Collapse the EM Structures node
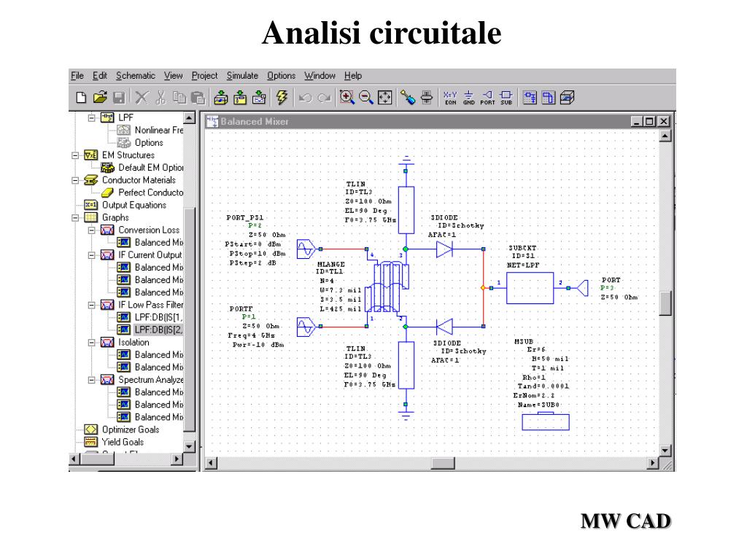Screen dimensions: 747x560 coord(75,155)
